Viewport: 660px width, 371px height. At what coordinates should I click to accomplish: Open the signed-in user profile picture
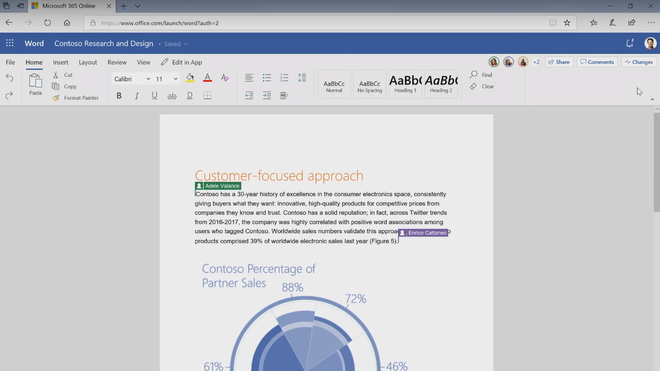tap(650, 43)
